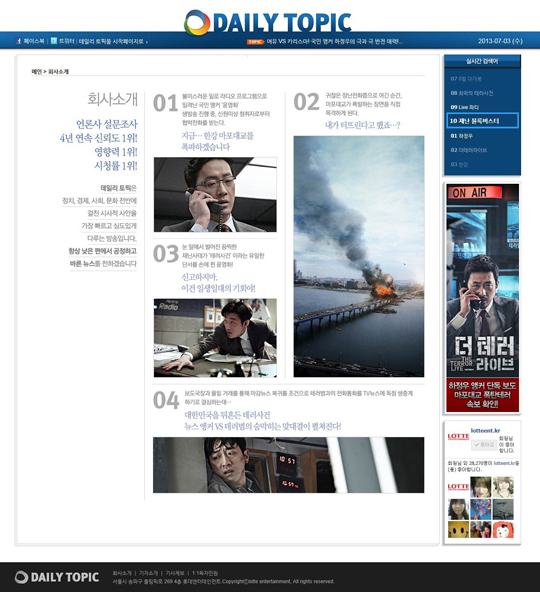This screenshot has width=540, height=592.
Task: Click the slogan line 4년 연속 신뢰도 1위!
Action: [99, 138]
